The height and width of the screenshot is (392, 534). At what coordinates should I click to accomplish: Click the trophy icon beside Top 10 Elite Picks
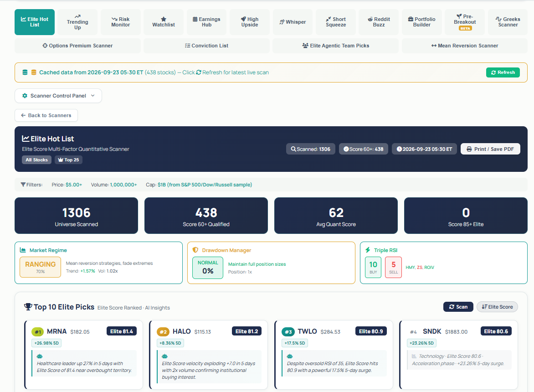click(28, 307)
